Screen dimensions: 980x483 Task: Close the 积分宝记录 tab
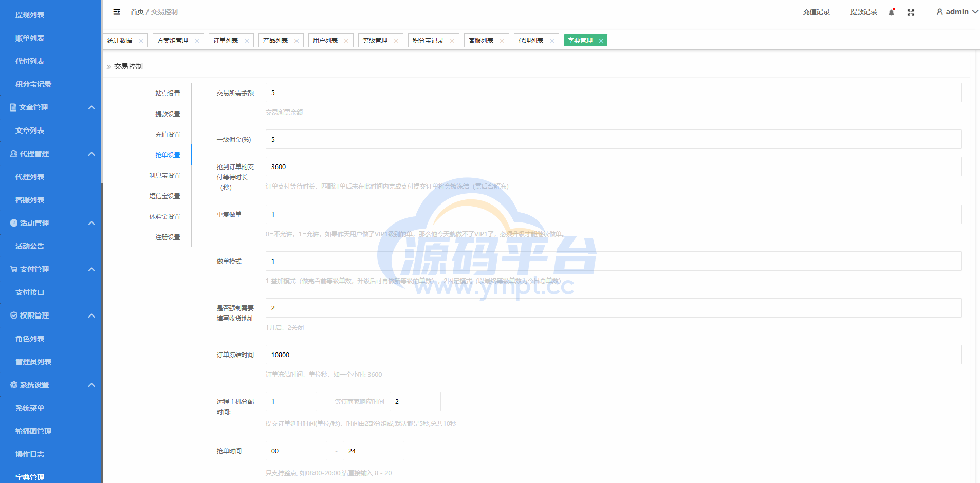(452, 41)
